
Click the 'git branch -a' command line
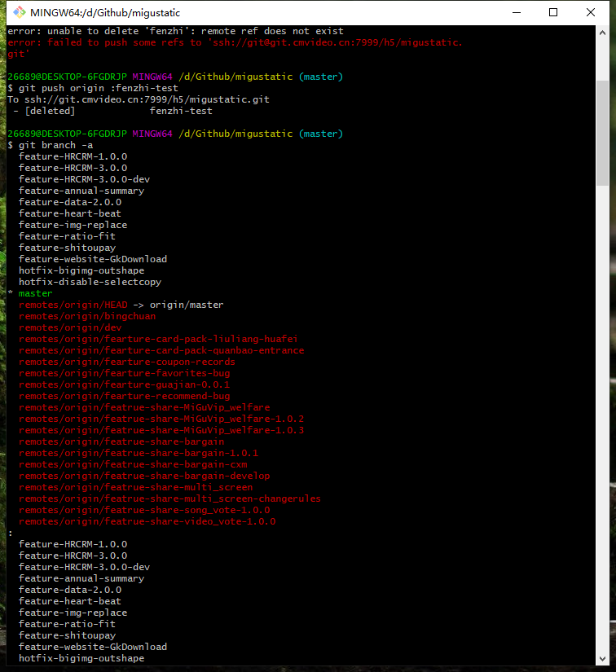pyautogui.click(x=51, y=145)
